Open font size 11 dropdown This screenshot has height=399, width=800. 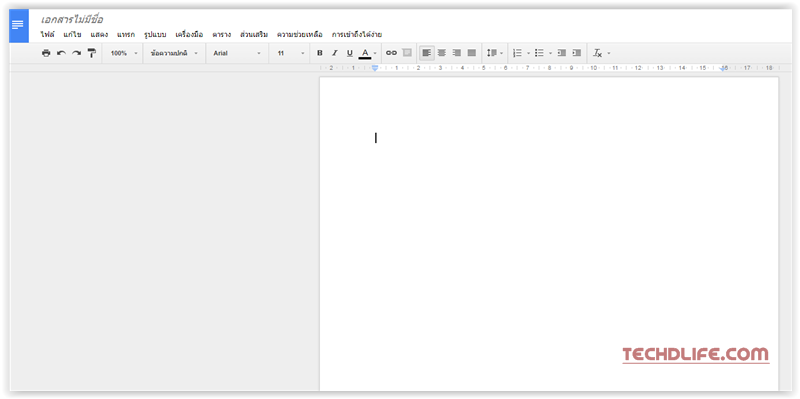click(290, 53)
